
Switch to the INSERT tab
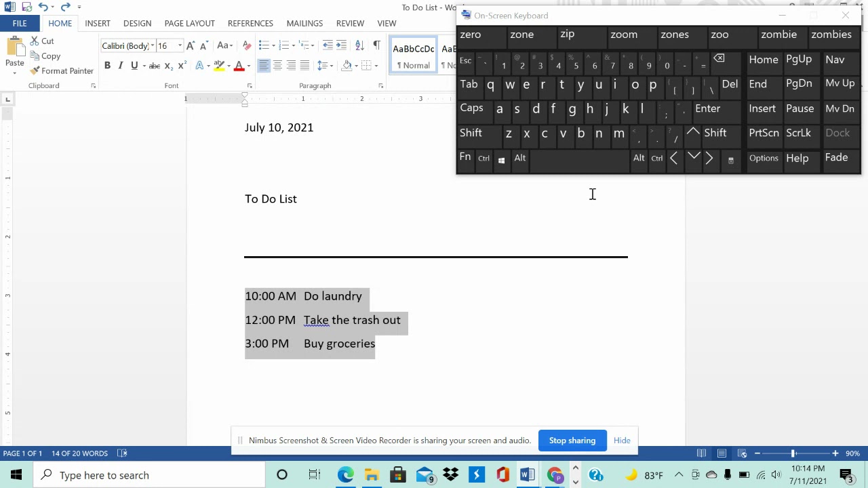click(x=98, y=24)
